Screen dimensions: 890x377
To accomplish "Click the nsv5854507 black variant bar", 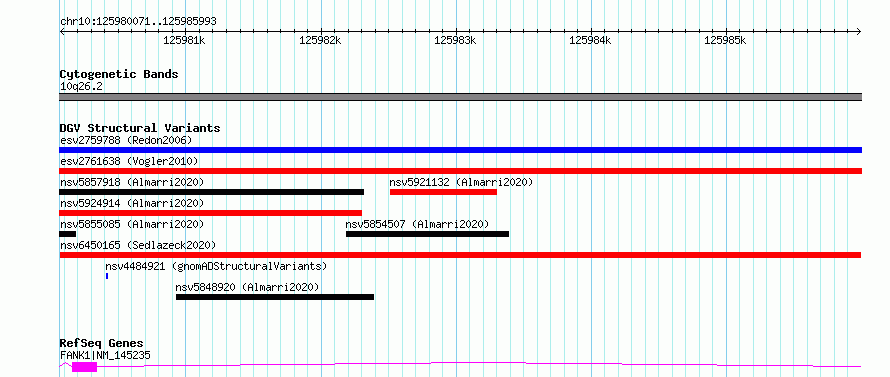I will coord(427,234).
